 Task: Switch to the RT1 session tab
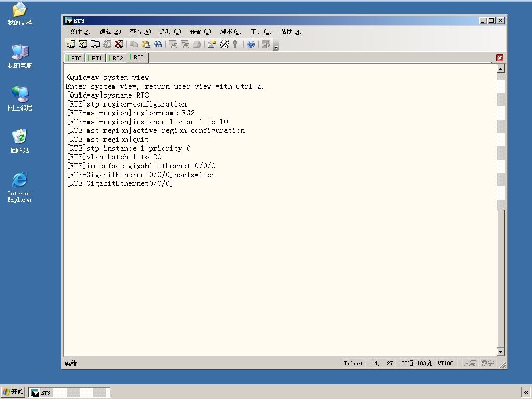[x=96, y=58]
